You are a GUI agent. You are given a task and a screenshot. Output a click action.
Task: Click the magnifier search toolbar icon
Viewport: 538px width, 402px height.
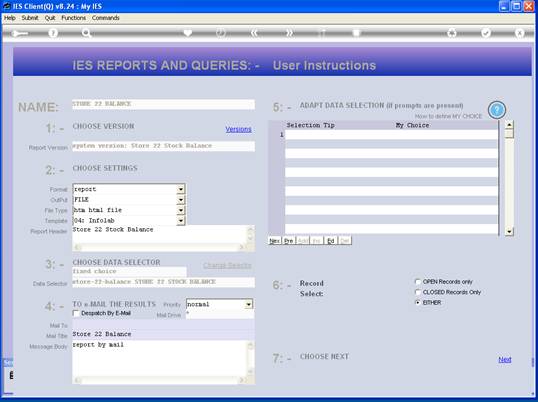coord(86,33)
